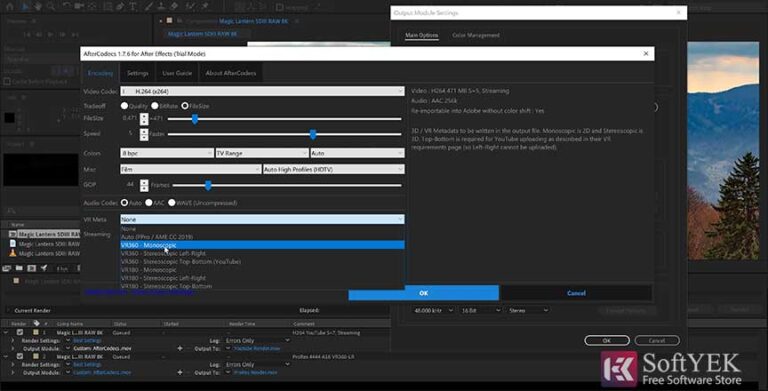Open Log Errors Only dropdown for item 1
The height and width of the screenshot is (391, 768).
tap(257, 341)
